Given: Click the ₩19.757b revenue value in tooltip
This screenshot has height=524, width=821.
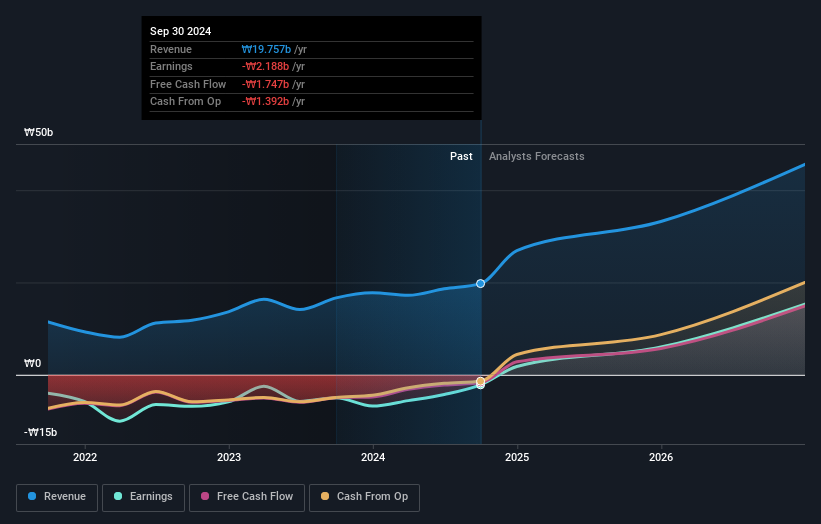Looking at the screenshot, I should [x=266, y=49].
